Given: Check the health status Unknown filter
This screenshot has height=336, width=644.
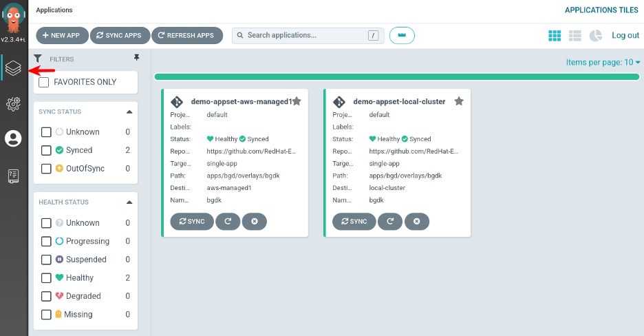Looking at the screenshot, I should (46, 222).
